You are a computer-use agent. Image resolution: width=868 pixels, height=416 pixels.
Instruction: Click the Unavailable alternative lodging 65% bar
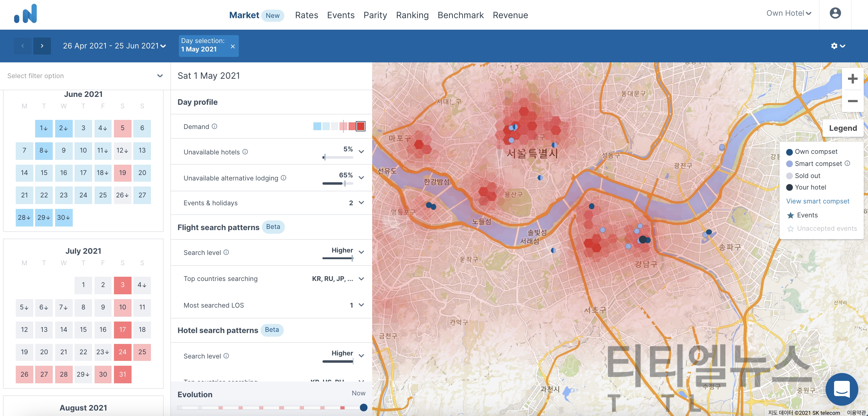point(338,183)
